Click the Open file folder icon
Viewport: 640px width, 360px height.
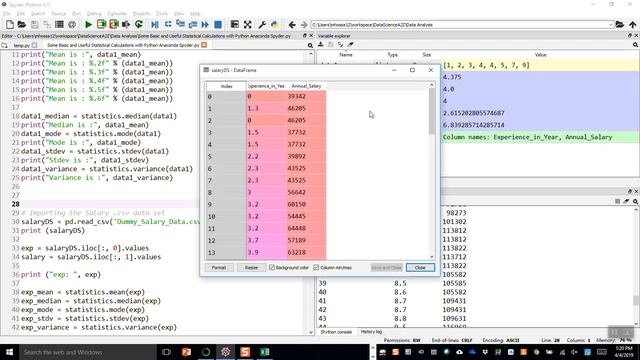(22, 24)
